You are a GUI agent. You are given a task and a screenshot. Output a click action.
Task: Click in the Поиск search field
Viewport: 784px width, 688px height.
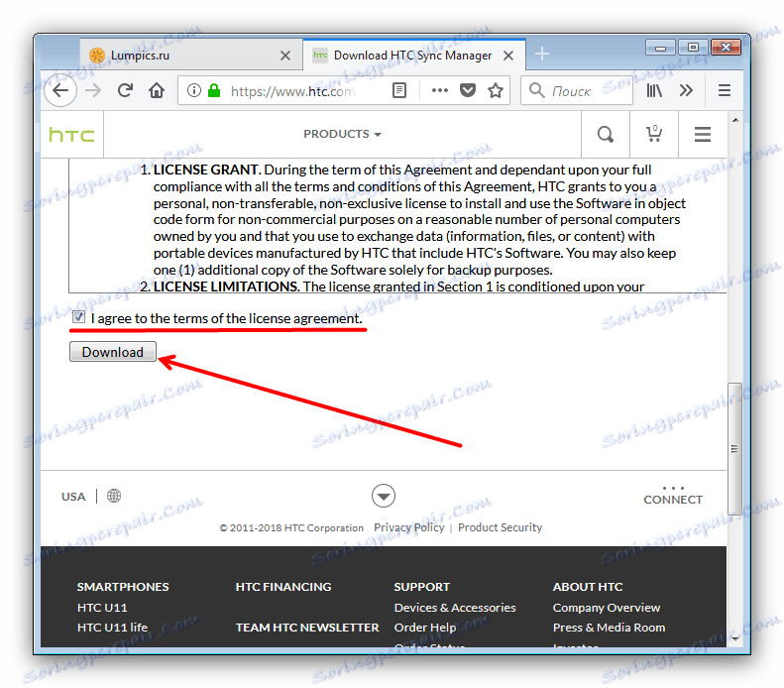click(x=577, y=90)
